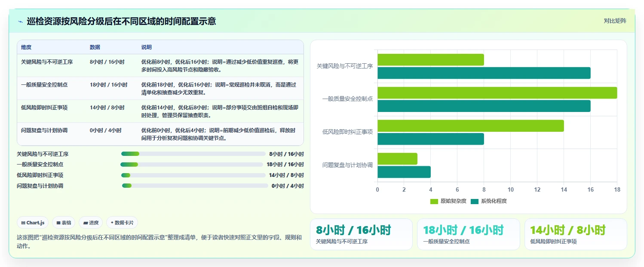Click chart axis label 一般质量安全控制点
This screenshot has height=267, width=644.
[347, 99]
